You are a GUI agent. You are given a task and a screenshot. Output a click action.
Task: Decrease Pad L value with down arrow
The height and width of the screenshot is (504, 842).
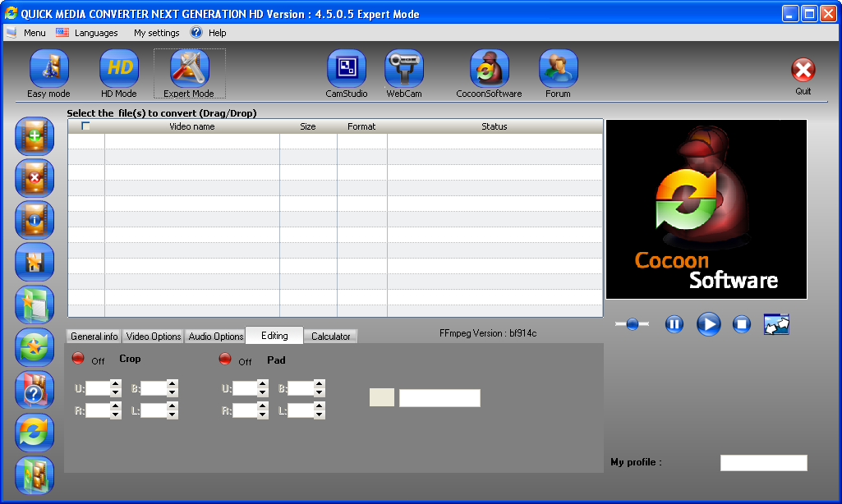(320, 415)
